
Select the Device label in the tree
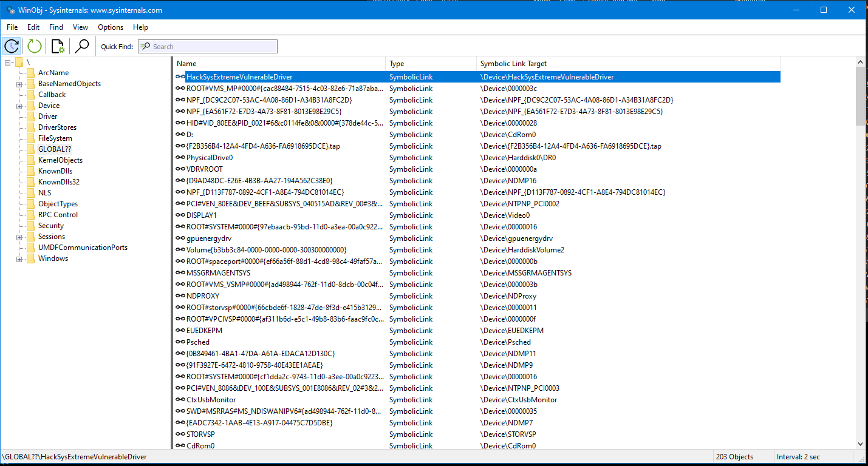(49, 106)
